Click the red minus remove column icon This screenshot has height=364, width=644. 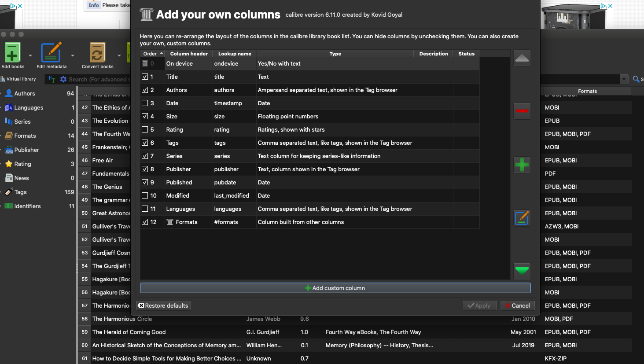(x=522, y=111)
